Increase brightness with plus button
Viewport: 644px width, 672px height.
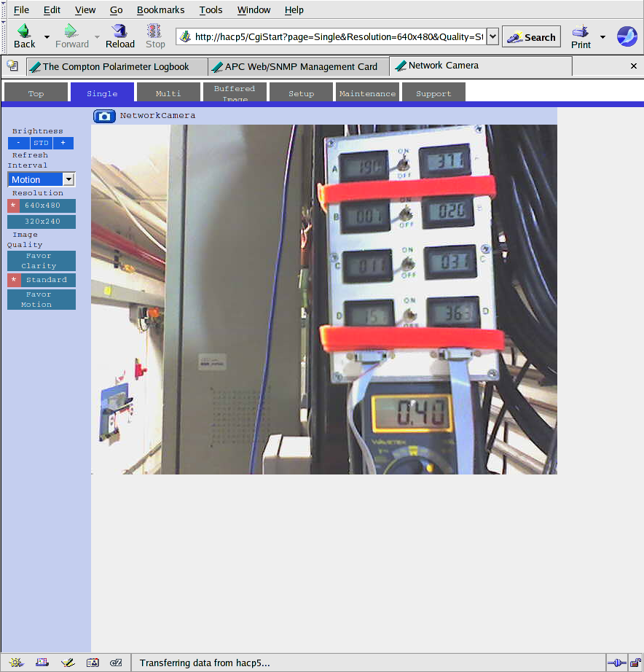(x=63, y=143)
